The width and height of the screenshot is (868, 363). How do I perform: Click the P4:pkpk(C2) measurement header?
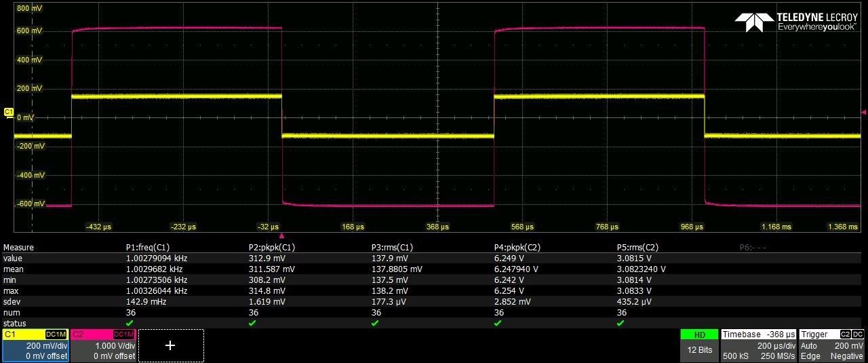[517, 248]
